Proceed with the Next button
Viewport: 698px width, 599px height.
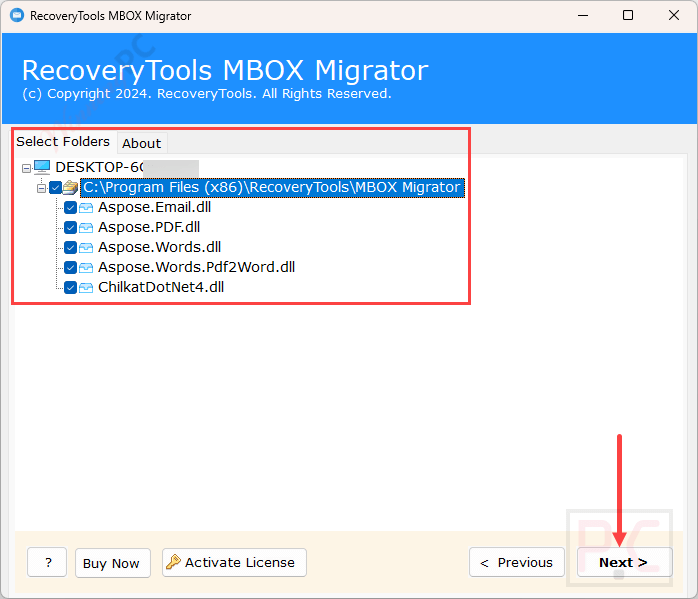coord(625,563)
